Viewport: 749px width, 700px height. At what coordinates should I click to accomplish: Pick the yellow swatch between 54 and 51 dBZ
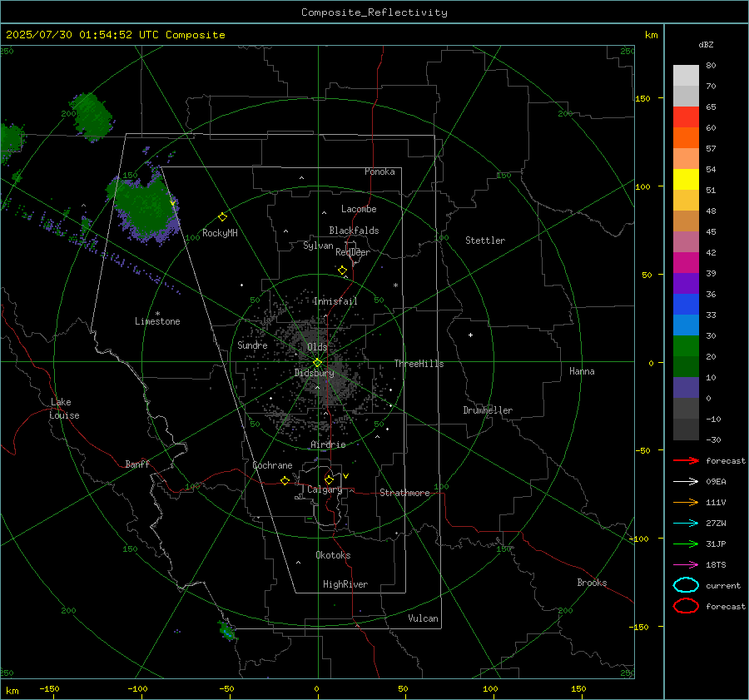686,180
